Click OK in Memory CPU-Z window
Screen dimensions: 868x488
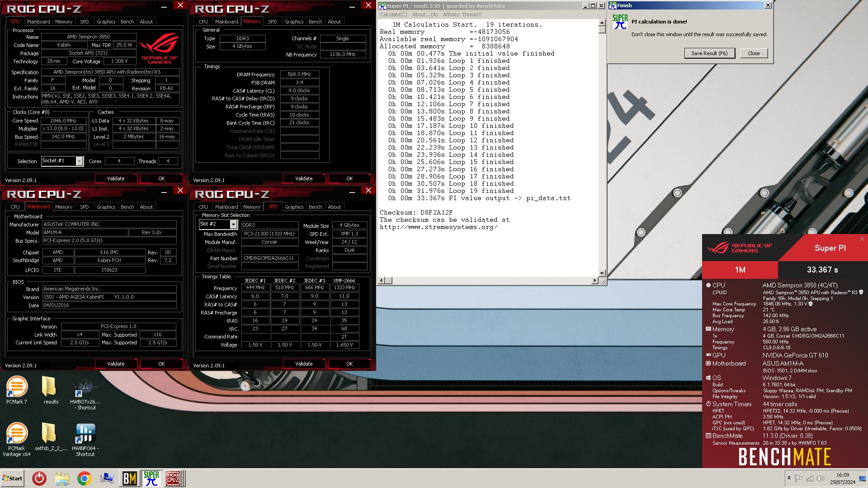click(349, 178)
